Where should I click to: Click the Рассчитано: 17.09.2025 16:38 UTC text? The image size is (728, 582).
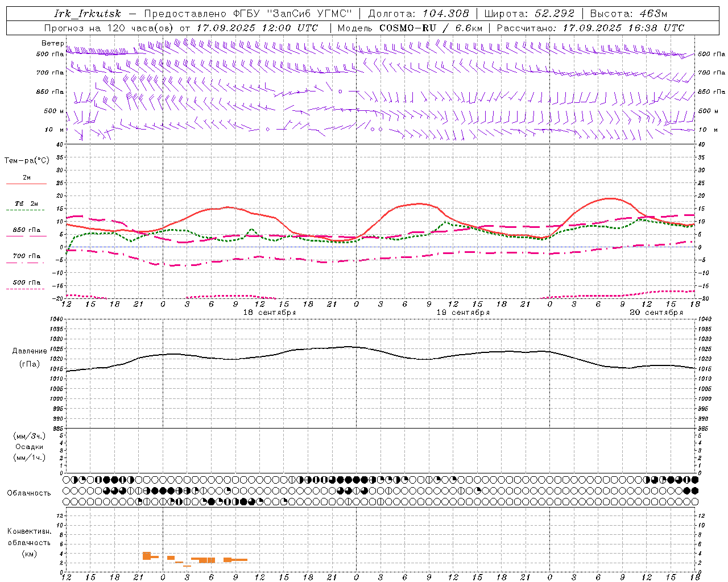pyautogui.click(x=590, y=28)
